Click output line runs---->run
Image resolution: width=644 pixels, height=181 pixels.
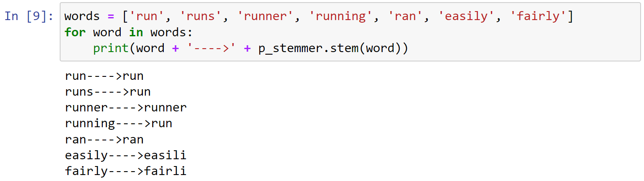click(x=108, y=92)
